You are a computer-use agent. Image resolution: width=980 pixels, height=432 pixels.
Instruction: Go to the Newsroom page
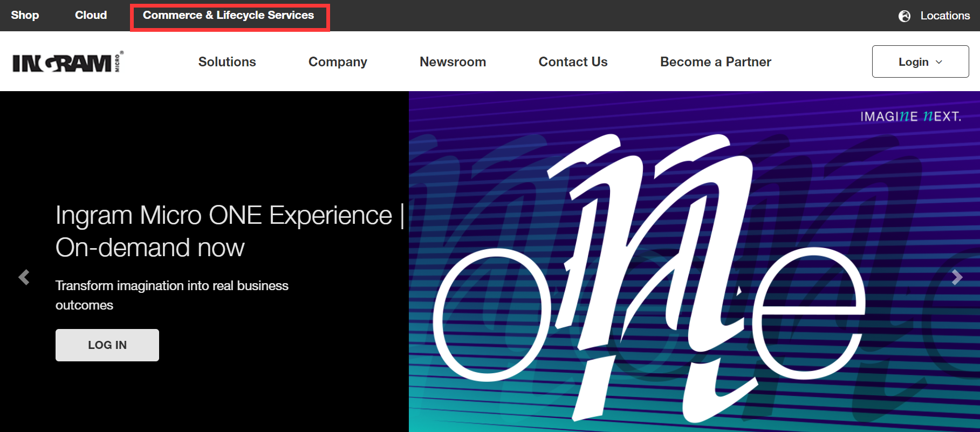point(453,62)
